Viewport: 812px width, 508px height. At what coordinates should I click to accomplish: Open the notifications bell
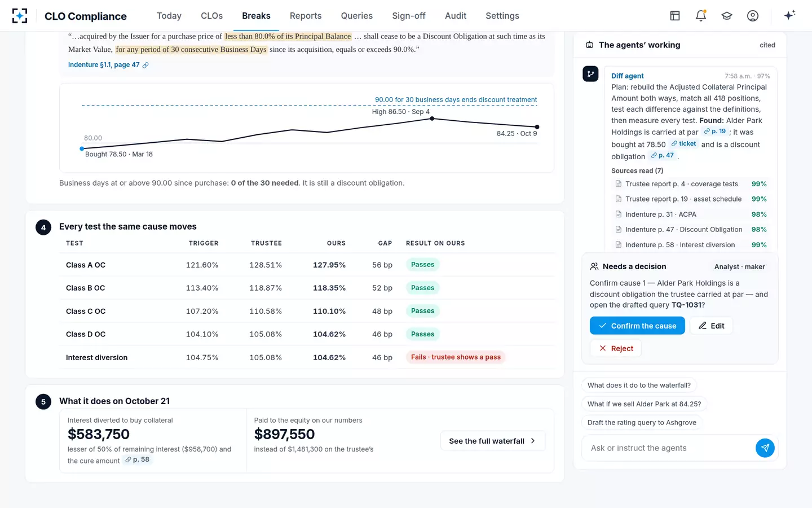pos(701,16)
